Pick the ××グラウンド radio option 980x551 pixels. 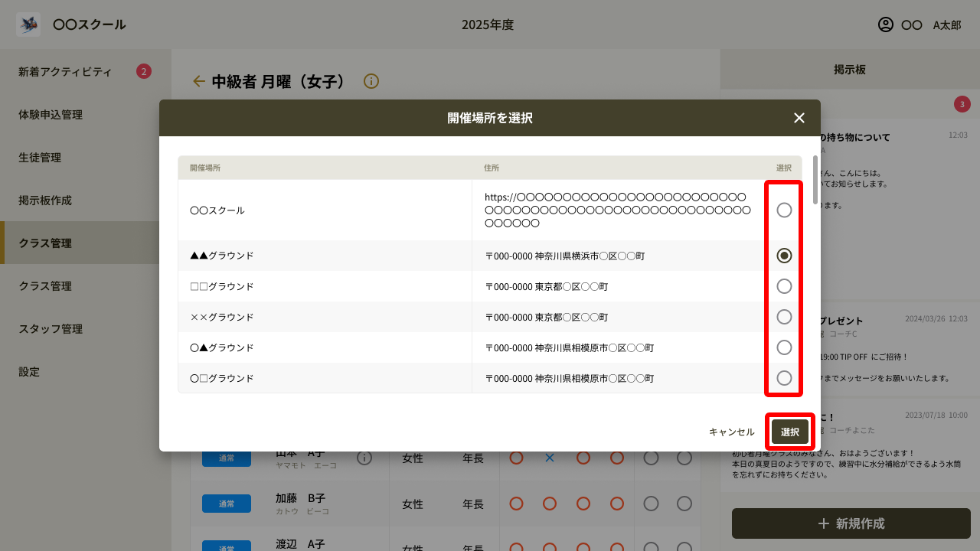pos(784,317)
